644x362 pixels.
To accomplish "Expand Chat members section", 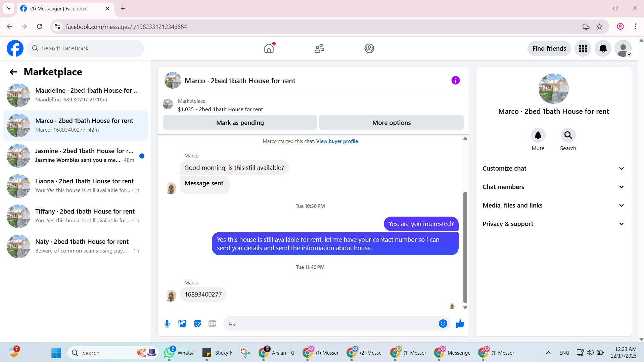I will 553,187.
